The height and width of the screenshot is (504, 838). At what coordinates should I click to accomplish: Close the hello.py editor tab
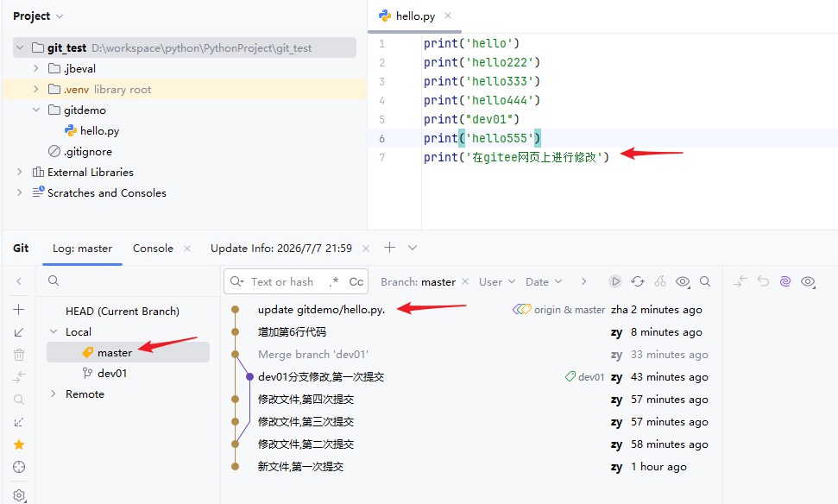pyautogui.click(x=448, y=16)
